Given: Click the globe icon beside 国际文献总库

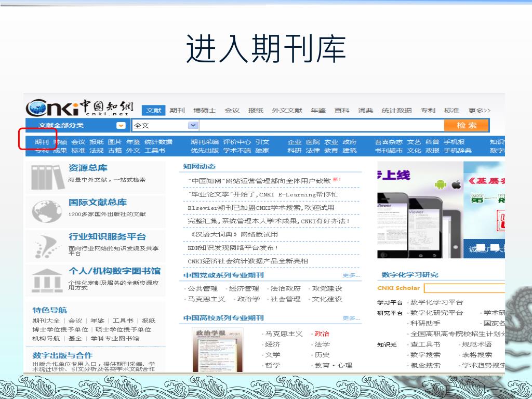Looking at the screenshot, I should (x=47, y=211).
